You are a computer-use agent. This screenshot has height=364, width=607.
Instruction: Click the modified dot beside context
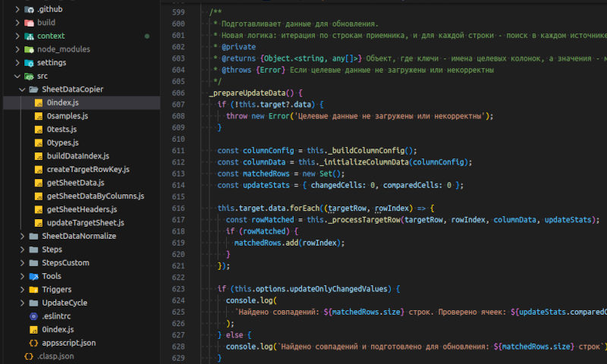(147, 36)
